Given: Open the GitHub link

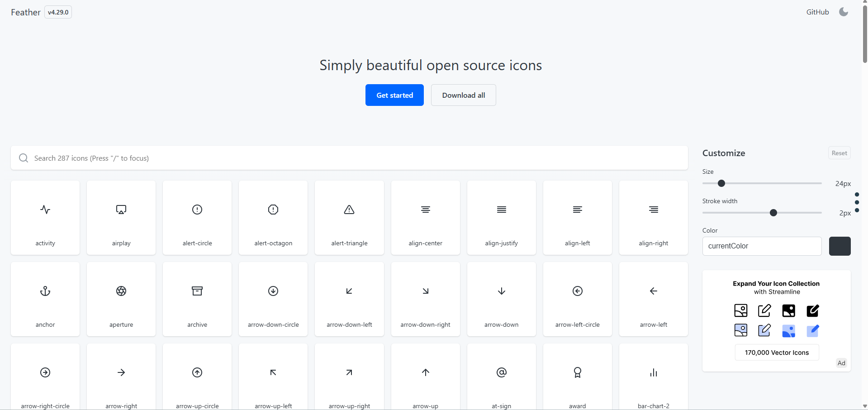Looking at the screenshot, I should [818, 12].
